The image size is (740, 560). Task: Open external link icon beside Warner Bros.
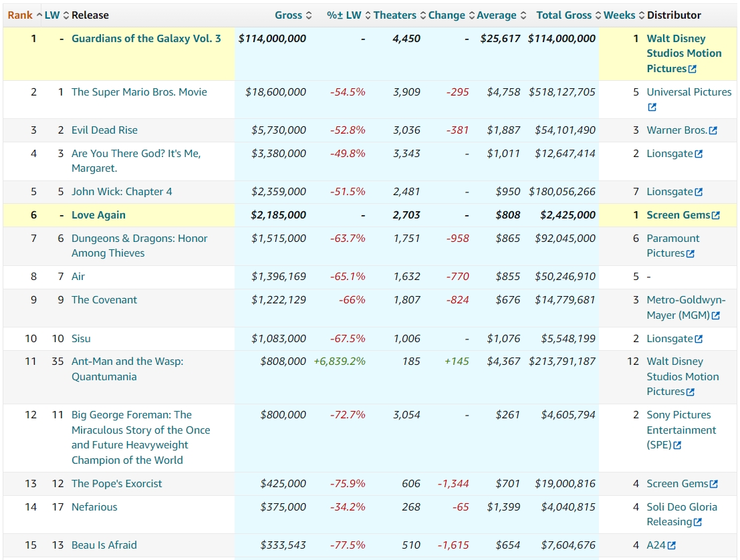[713, 130]
